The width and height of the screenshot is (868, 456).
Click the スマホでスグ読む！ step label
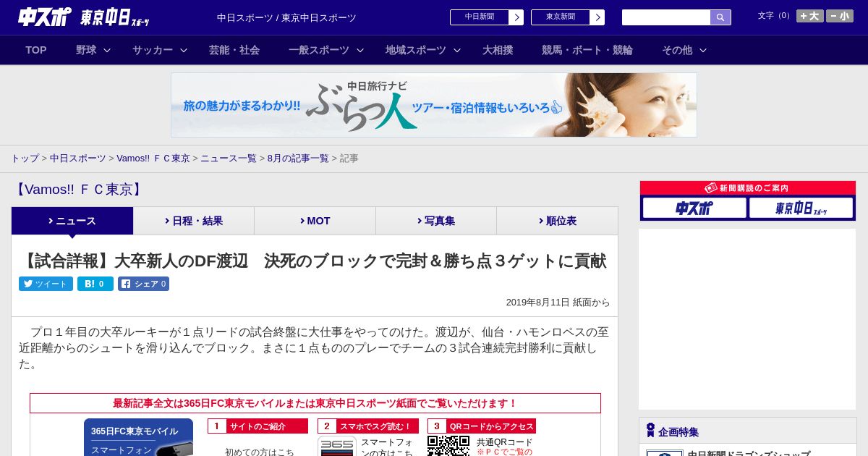368,426
